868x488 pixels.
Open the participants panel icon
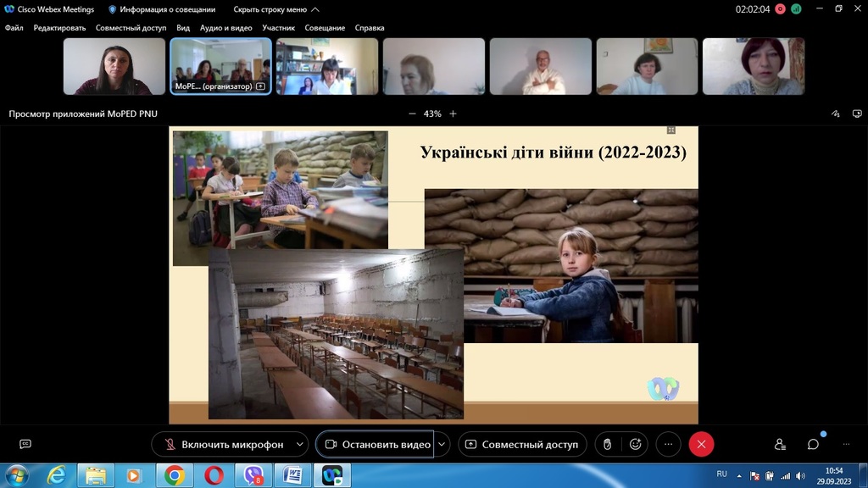780,444
